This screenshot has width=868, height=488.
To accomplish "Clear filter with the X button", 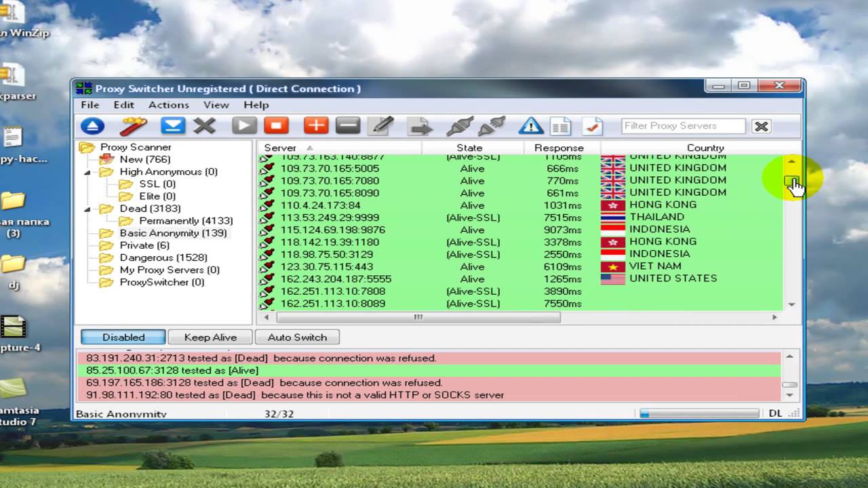I will click(762, 126).
